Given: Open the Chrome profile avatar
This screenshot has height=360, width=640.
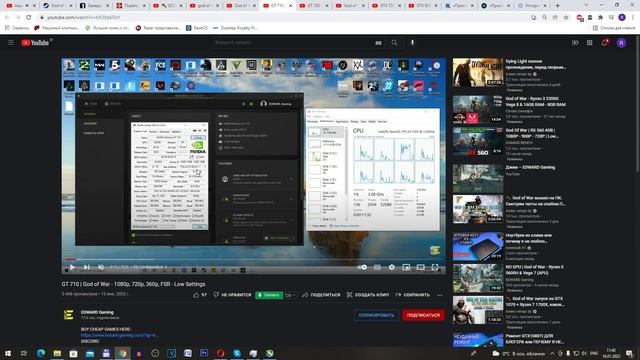Looking at the screenshot, I should pyautogui.click(x=622, y=18).
